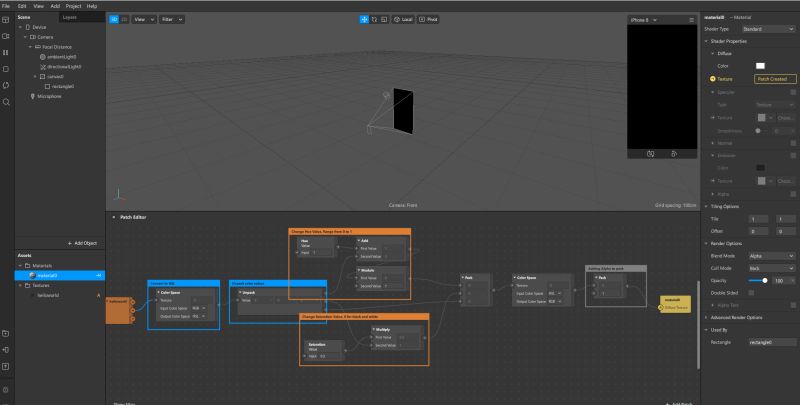Screen dimensions: 800x405
Task: Open the simulator hamburger menu
Action: (691, 20)
